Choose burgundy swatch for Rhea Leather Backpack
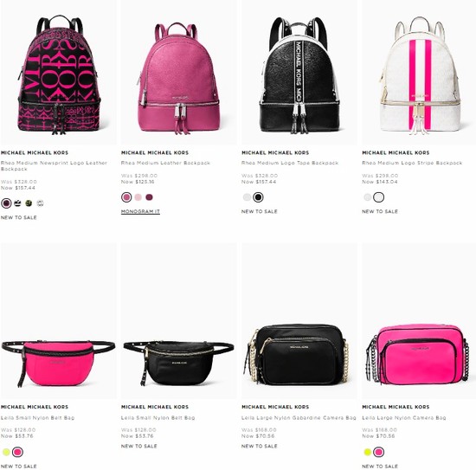The width and height of the screenshot is (476, 470). pos(149,197)
